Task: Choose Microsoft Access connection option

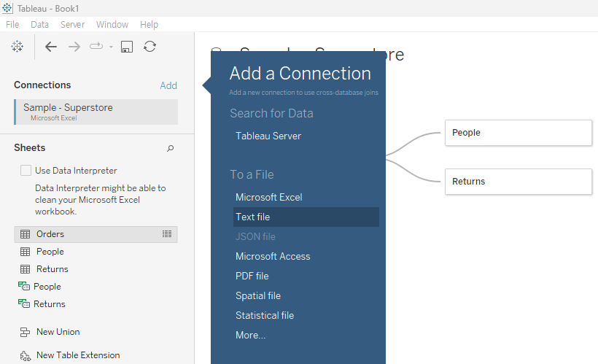Action: pyautogui.click(x=273, y=256)
